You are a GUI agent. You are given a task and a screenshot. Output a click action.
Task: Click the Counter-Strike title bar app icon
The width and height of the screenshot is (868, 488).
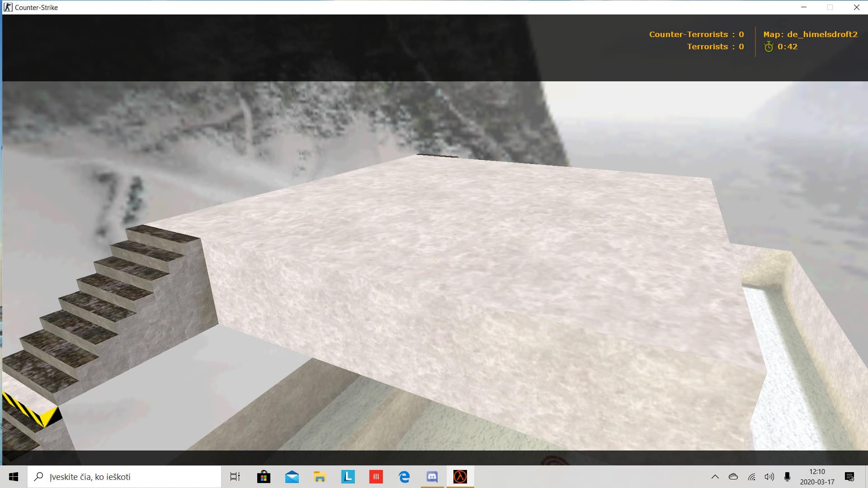8,7
